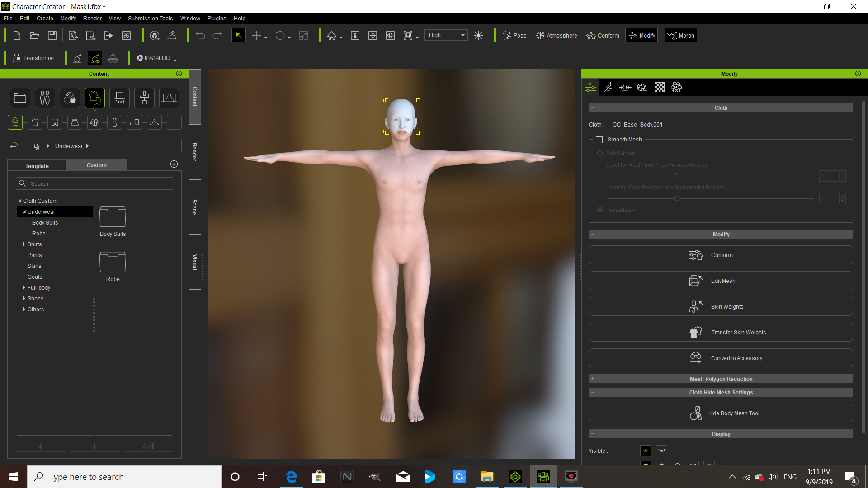The width and height of the screenshot is (868, 488).
Task: Choose the Rotate object tool
Action: click(280, 36)
